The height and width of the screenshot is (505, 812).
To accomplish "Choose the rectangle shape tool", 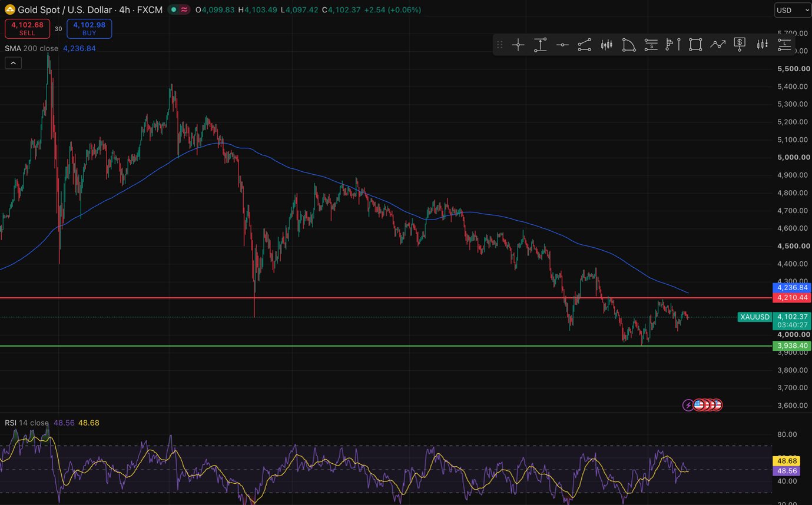I will pyautogui.click(x=695, y=45).
